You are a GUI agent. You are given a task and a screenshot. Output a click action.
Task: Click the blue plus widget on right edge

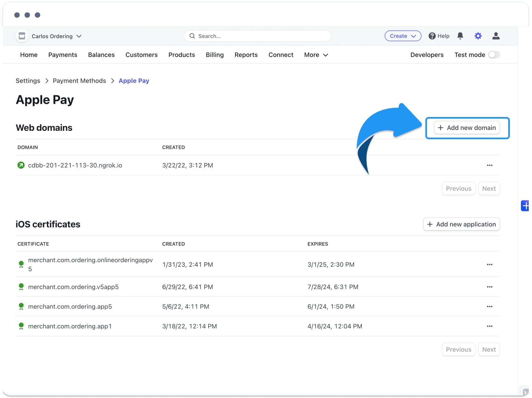pos(525,206)
